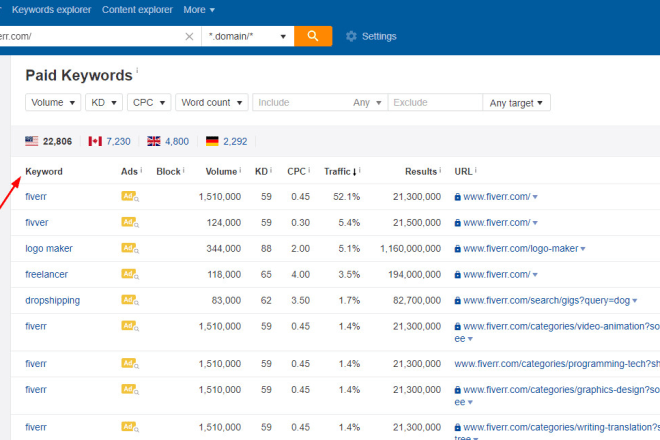
Task: Open Settings gear icon
Action: [x=351, y=36]
